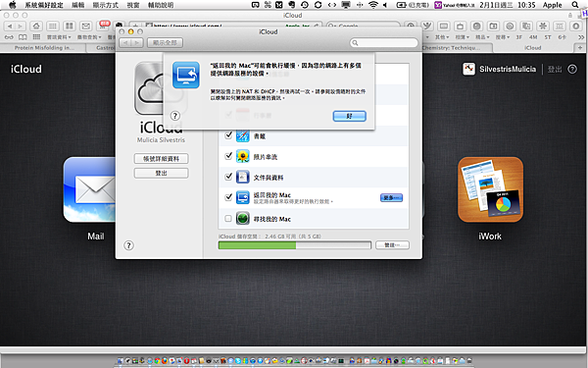Open the 視窗 (Window) menu

(x=133, y=5)
